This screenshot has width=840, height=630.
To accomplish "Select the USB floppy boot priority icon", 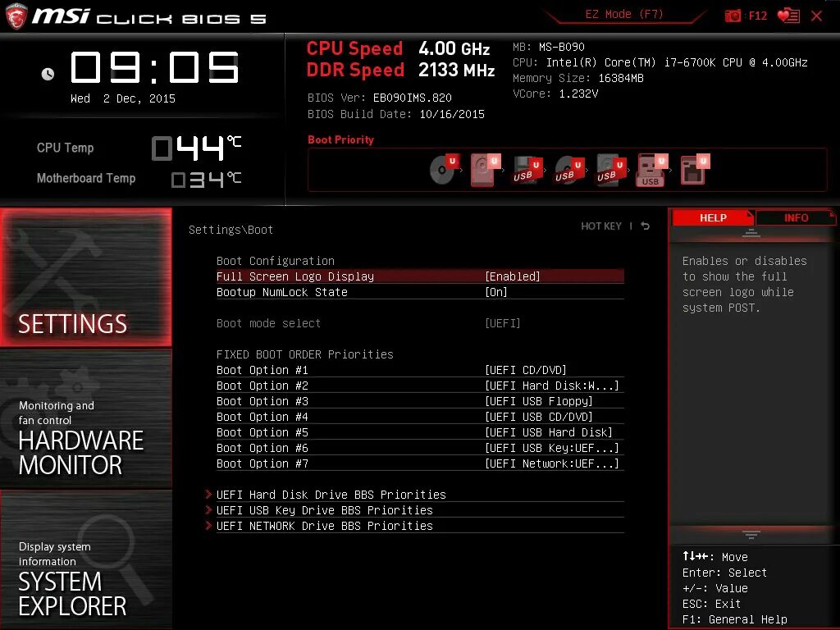I will coord(527,171).
